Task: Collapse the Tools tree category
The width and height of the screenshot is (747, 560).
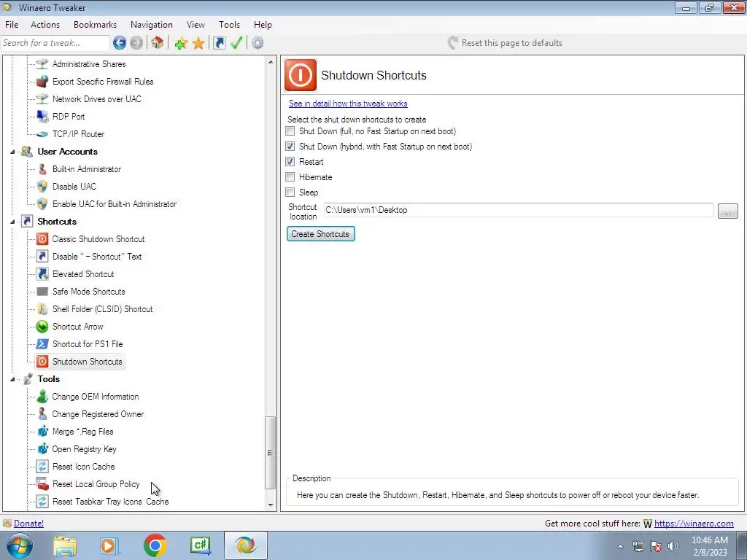Action: (13, 379)
